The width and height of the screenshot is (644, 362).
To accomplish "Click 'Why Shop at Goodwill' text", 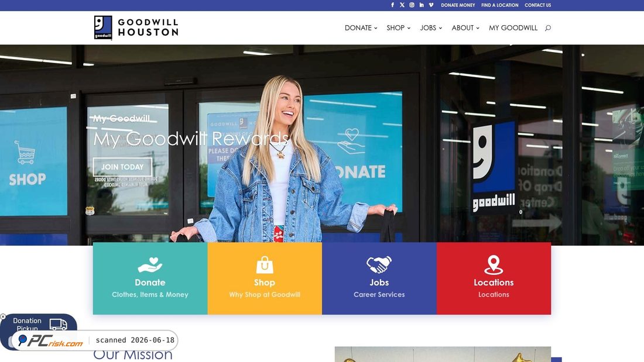I will coord(265,295).
